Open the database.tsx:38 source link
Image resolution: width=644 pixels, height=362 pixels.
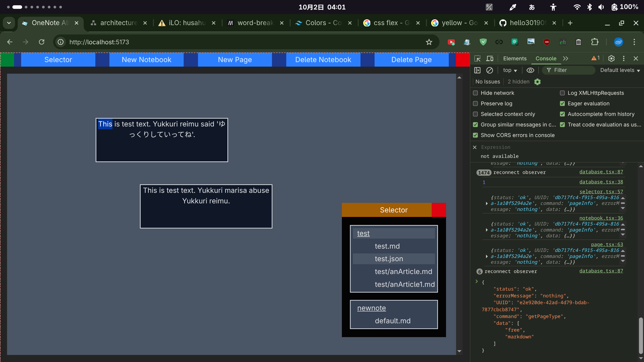point(601,182)
